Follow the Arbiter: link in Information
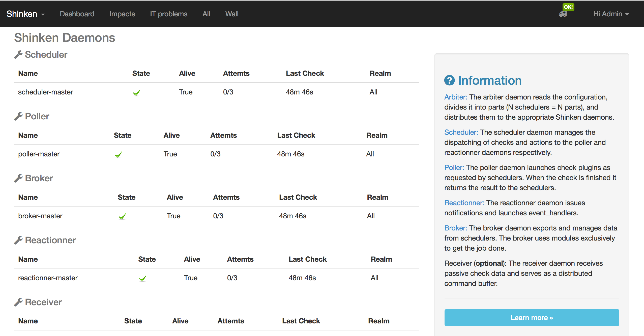Viewport: 644px width, 336px height. pos(455,97)
